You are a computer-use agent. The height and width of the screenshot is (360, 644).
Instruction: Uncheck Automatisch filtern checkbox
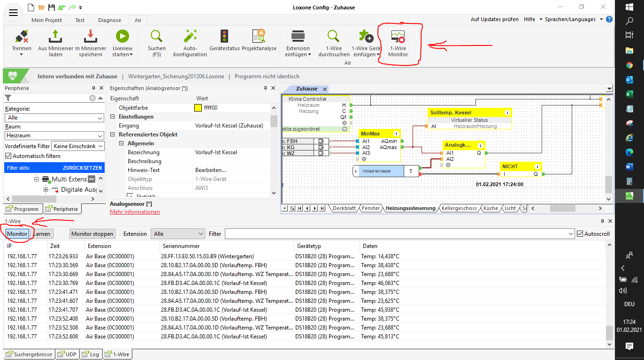(8, 156)
